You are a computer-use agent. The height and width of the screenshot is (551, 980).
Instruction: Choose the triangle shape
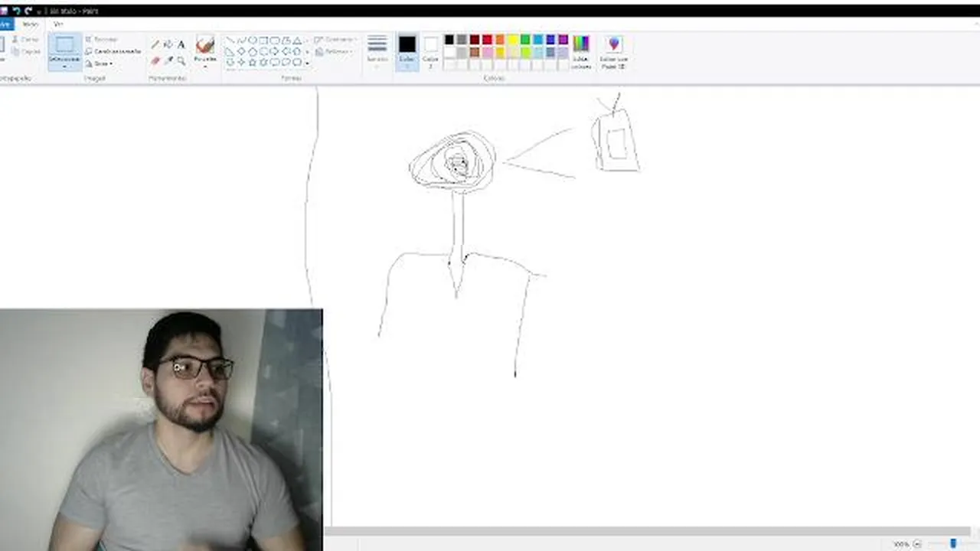pyautogui.click(x=297, y=41)
